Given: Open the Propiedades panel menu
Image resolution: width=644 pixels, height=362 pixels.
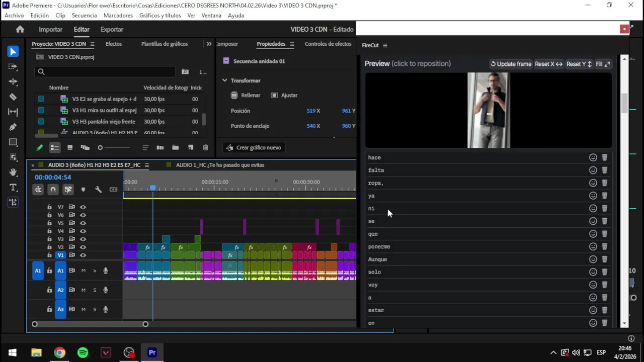Looking at the screenshot, I should tap(292, 44).
